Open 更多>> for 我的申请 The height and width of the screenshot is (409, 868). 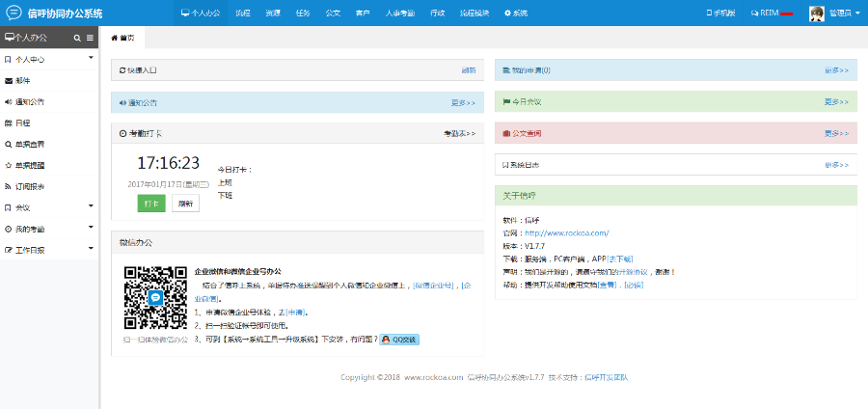tap(836, 70)
